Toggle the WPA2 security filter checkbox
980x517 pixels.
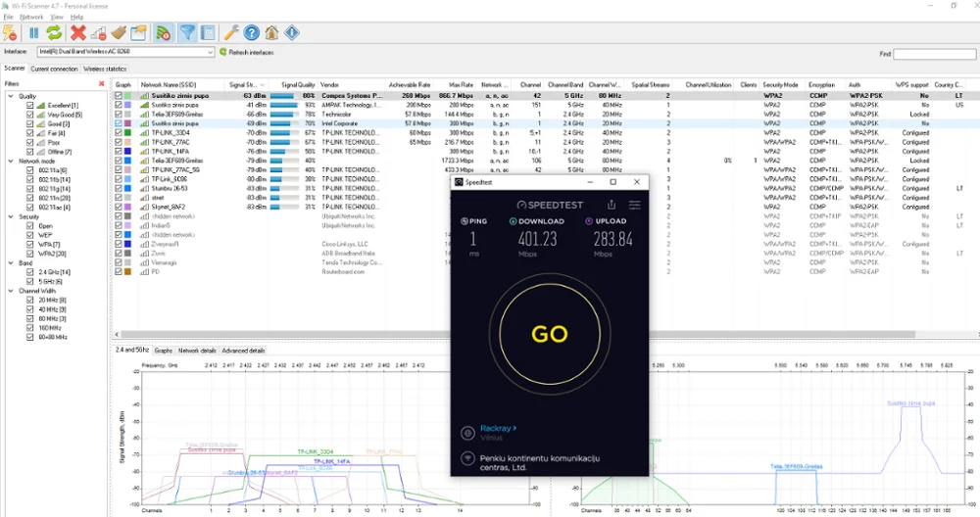29,254
